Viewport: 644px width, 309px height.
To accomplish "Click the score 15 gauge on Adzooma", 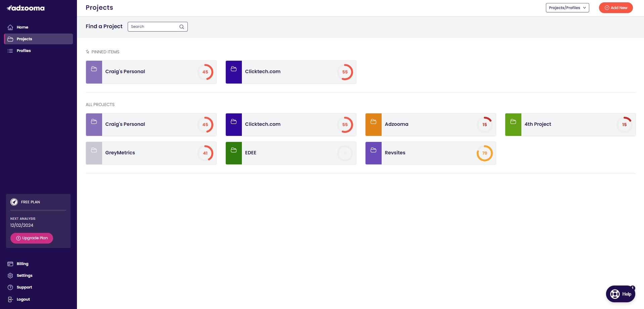I will [485, 125].
